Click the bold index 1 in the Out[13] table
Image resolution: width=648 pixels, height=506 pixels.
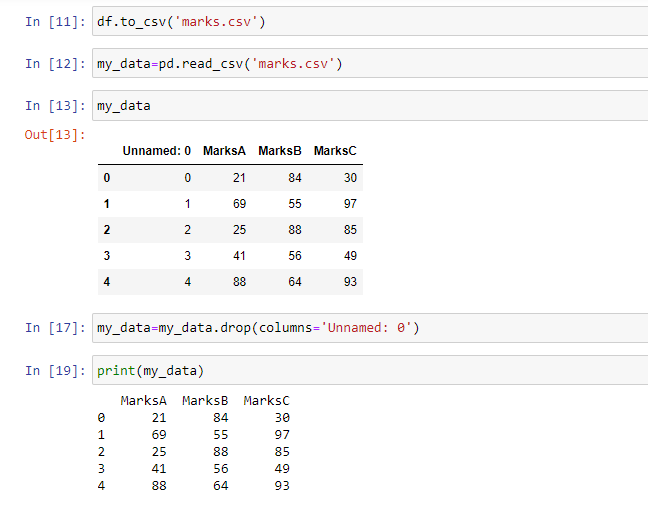[x=107, y=204]
